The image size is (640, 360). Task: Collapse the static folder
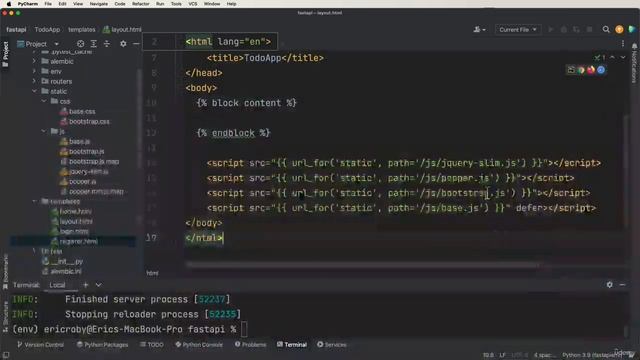pos(34,91)
